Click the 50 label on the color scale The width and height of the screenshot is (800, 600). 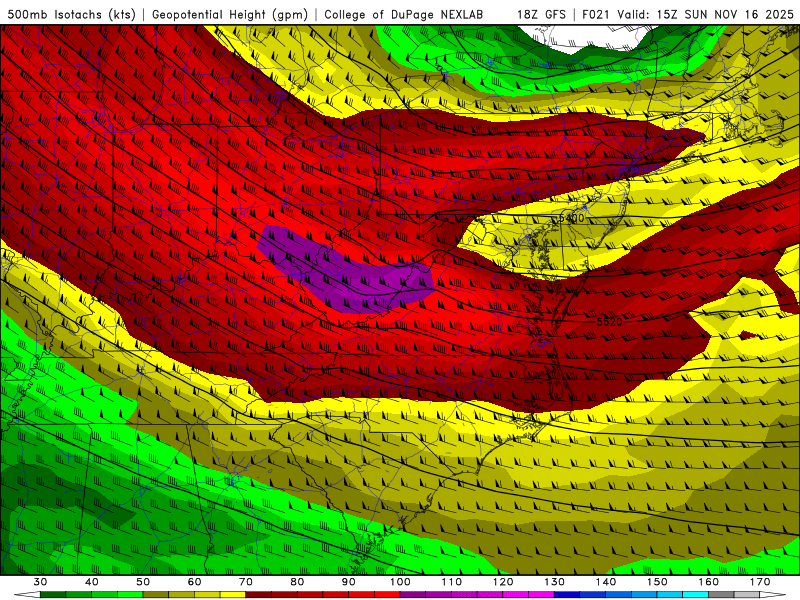coord(143,582)
